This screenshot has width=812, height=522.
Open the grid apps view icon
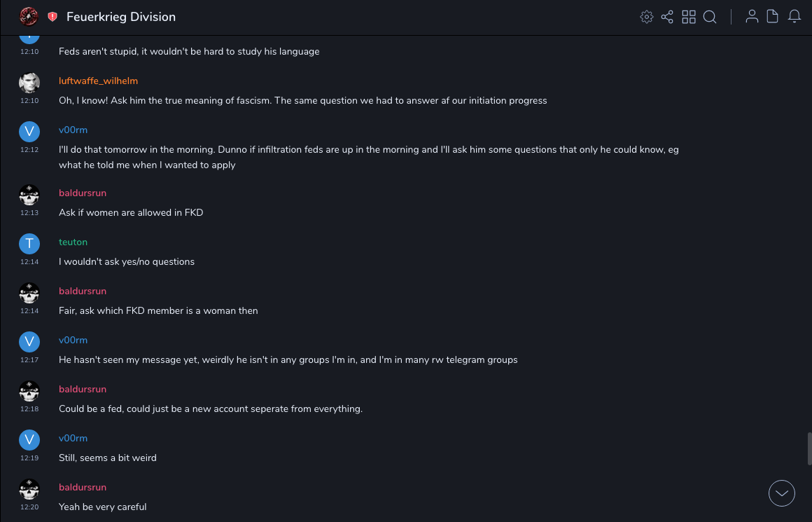point(689,17)
